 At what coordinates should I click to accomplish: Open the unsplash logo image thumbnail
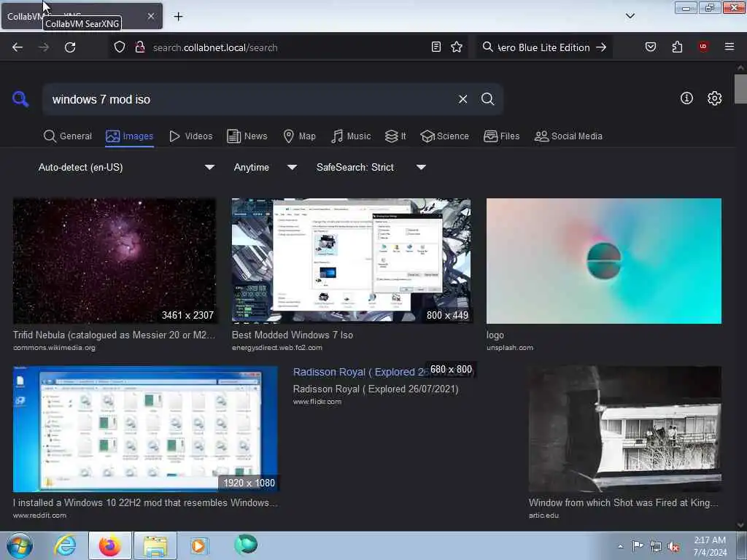(603, 261)
